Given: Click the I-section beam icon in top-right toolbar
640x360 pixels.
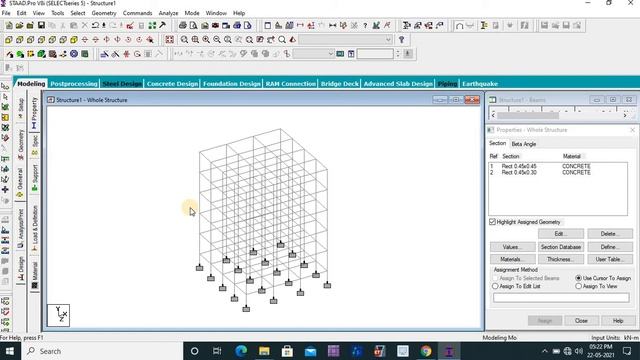Looking at the screenshot, I should [484, 25].
